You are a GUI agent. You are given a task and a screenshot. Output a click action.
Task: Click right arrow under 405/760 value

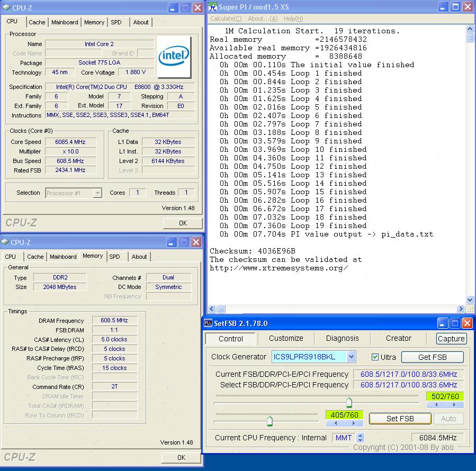pyautogui.click(x=353, y=423)
